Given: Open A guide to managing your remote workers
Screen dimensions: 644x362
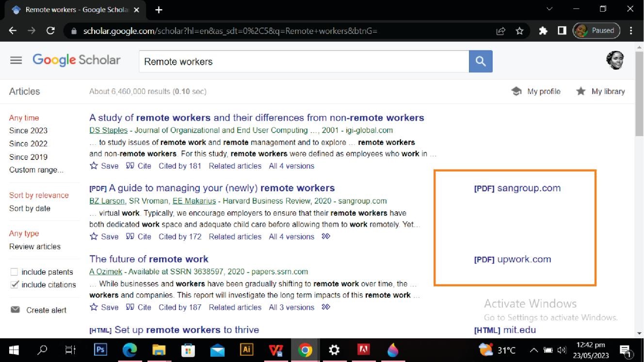Looking at the screenshot, I should coord(222,188).
